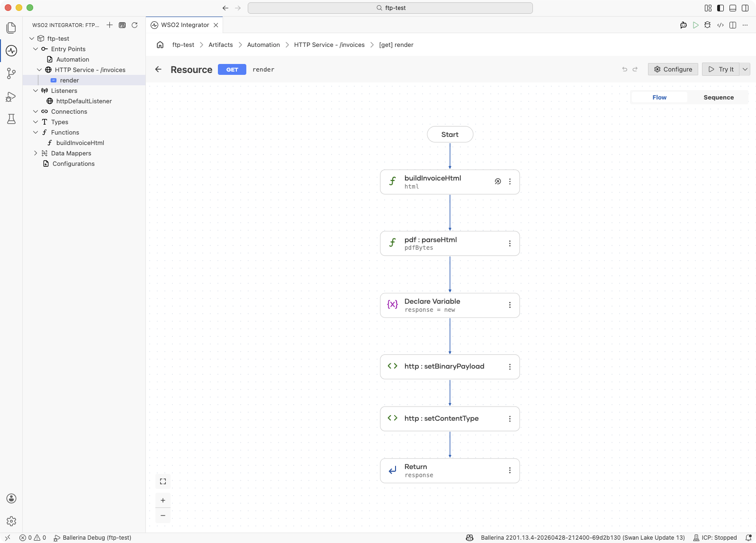The height and width of the screenshot is (543, 756).
Task: Click the ftp-test search command bar
Action: click(390, 8)
